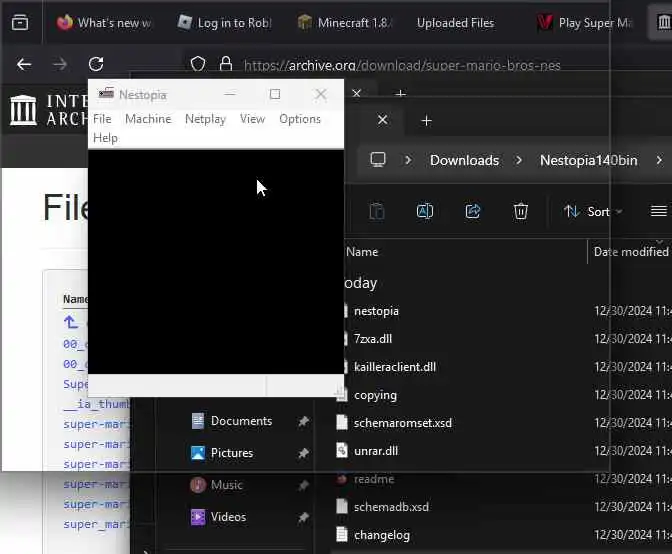
Task: Click Firefox forward arrow button
Action: click(x=60, y=65)
